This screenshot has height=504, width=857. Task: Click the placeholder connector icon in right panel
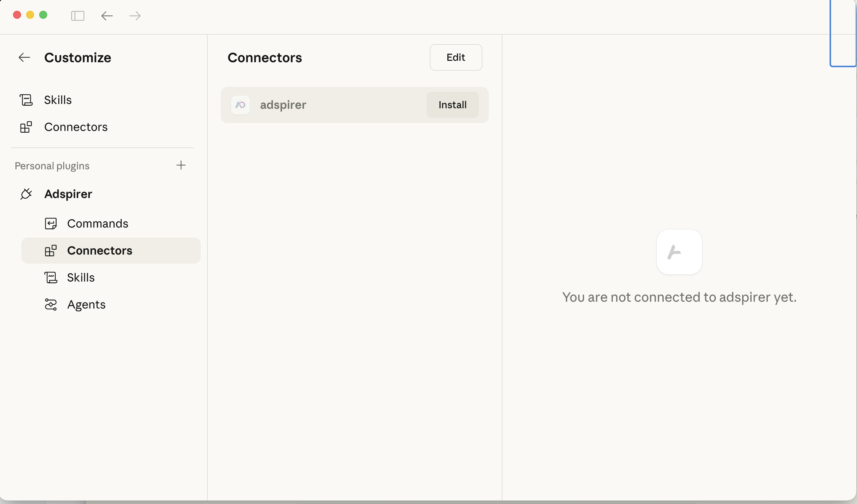(679, 252)
